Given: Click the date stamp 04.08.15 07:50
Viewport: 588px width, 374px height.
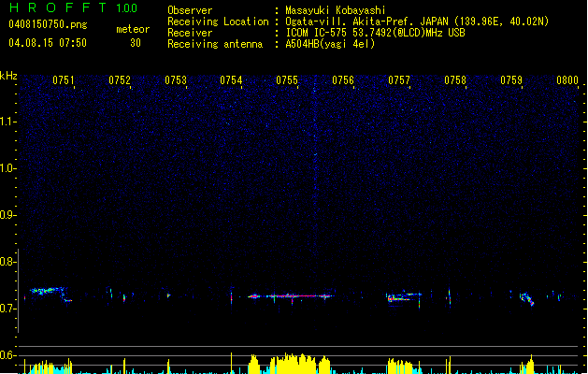Looking at the screenshot, I should click(x=48, y=43).
